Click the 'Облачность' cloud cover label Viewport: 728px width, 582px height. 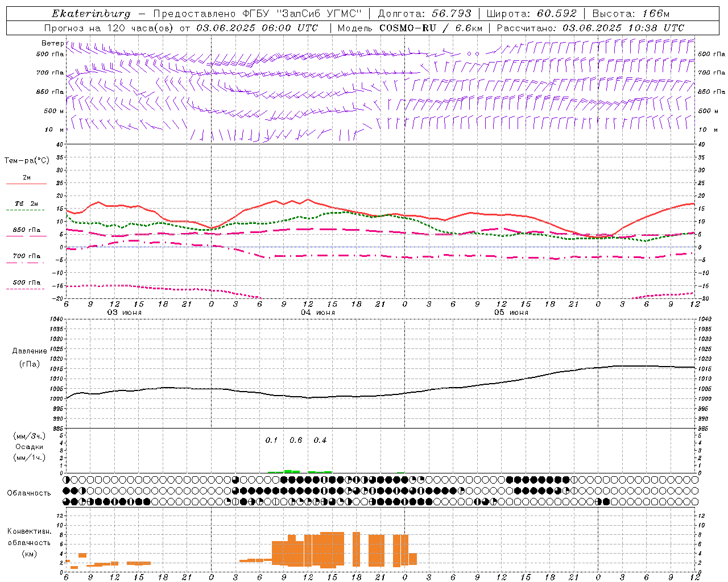pyautogui.click(x=29, y=493)
